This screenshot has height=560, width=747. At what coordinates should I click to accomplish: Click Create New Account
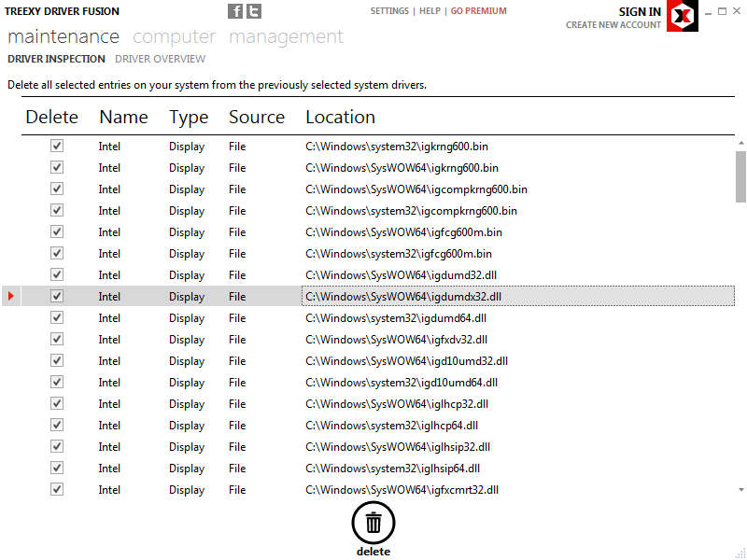tap(613, 25)
